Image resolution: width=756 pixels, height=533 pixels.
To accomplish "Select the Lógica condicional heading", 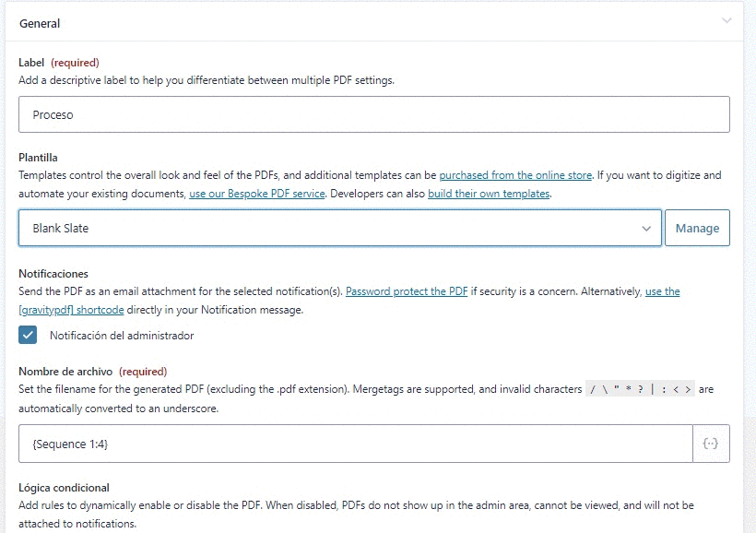I will [65, 488].
